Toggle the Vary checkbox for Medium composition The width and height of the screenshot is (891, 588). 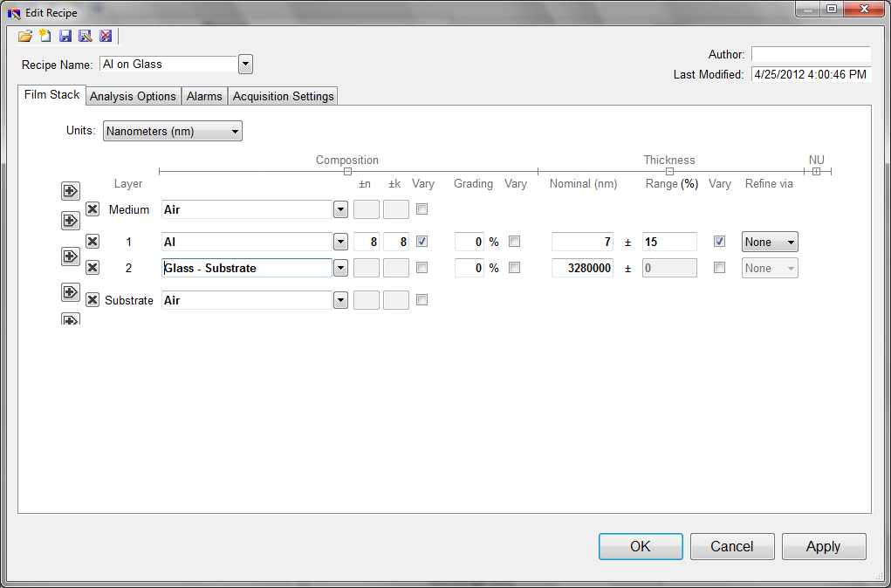point(422,209)
